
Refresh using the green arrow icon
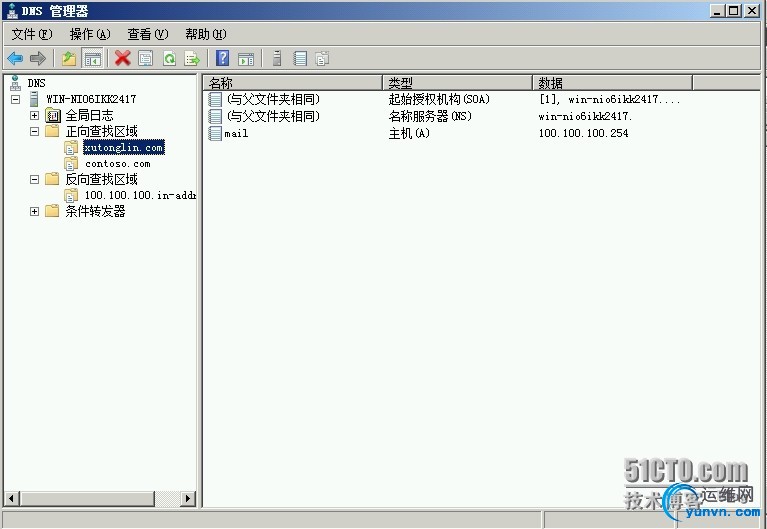coord(169,59)
